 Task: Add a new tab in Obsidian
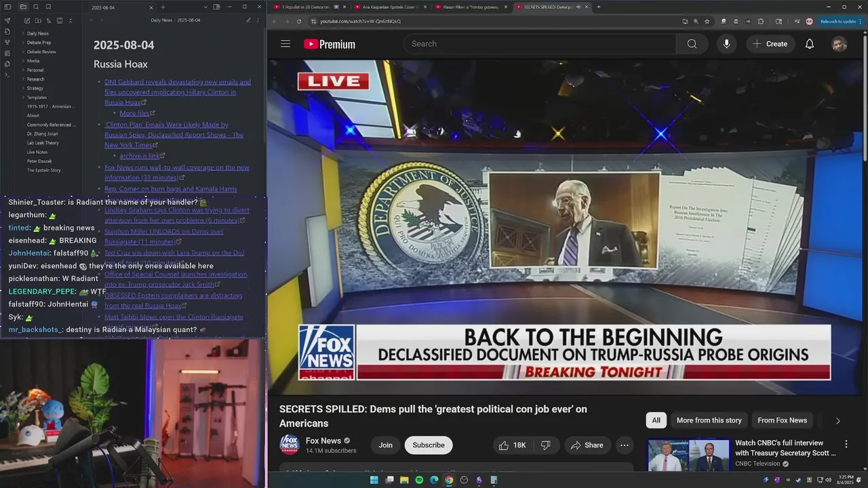pyautogui.click(x=163, y=7)
